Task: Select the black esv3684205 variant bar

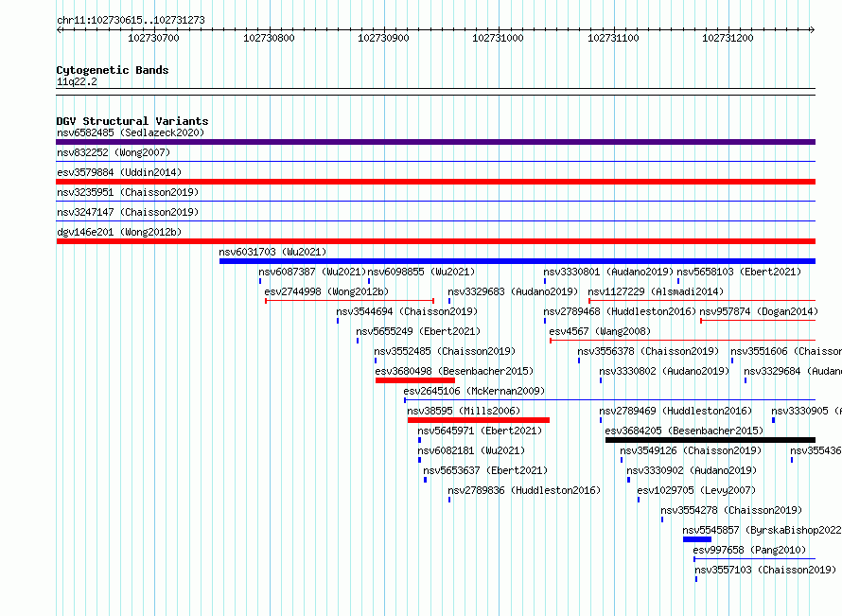Action: point(710,440)
